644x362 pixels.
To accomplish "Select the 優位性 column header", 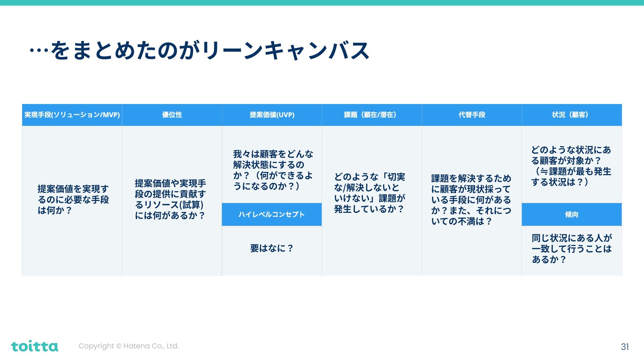I will [x=172, y=115].
